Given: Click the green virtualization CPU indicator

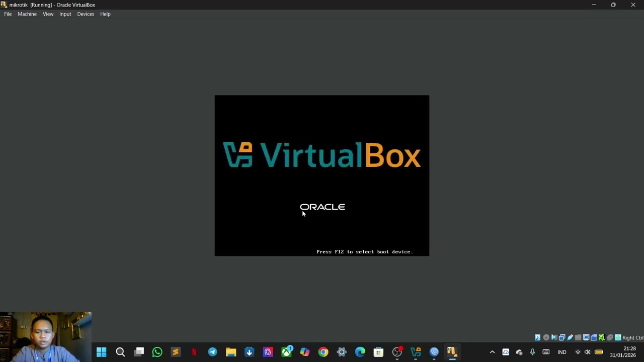Looking at the screenshot, I should (x=602, y=337).
